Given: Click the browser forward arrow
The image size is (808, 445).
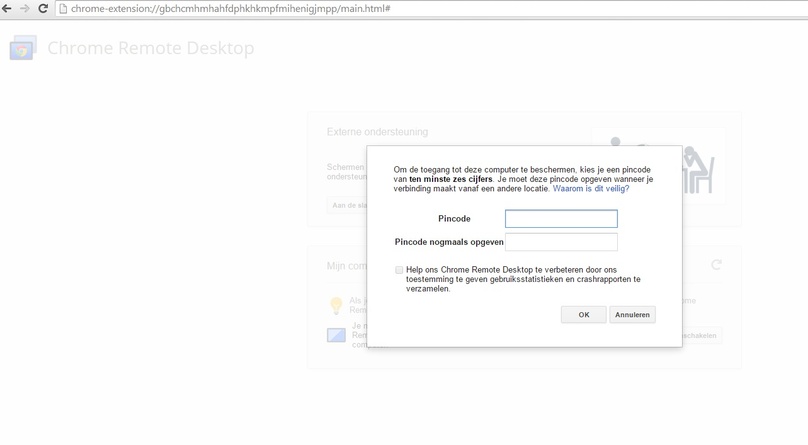Looking at the screenshot, I should 25,8.
